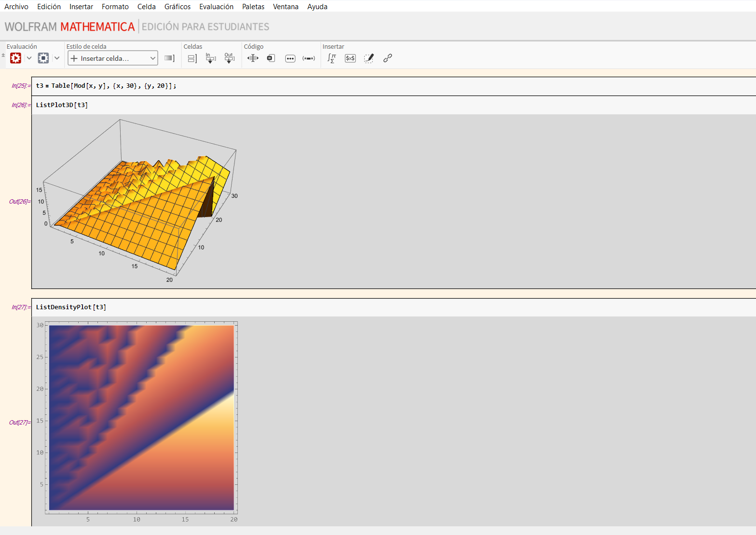Open the Gráficos menu

pyautogui.click(x=177, y=7)
